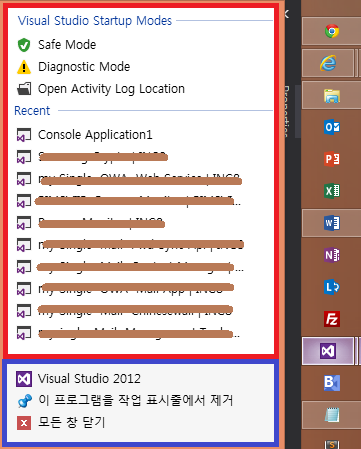Open FileZilla from the taskbar
Image resolution: width=361 pixels, height=449 pixels.
tap(332, 319)
